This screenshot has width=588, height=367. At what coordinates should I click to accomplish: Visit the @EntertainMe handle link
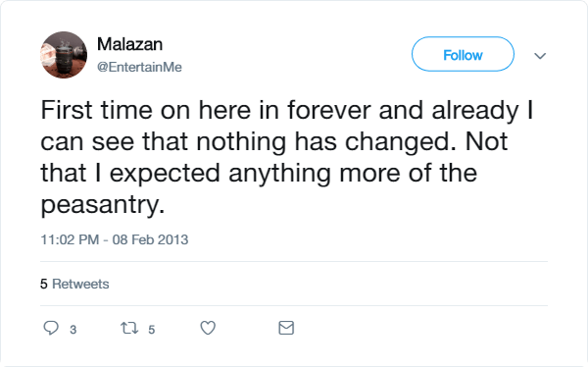[x=139, y=68]
